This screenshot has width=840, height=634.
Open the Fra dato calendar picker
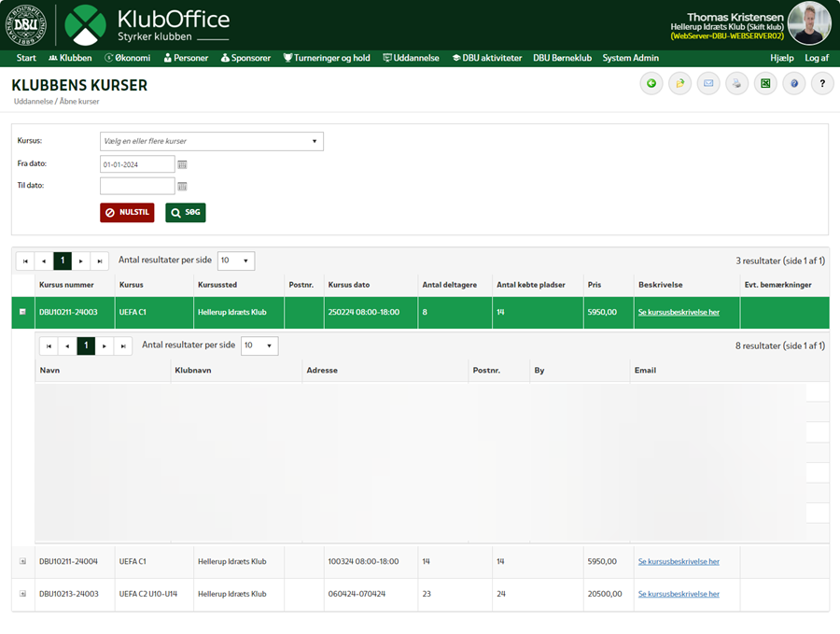tap(182, 164)
